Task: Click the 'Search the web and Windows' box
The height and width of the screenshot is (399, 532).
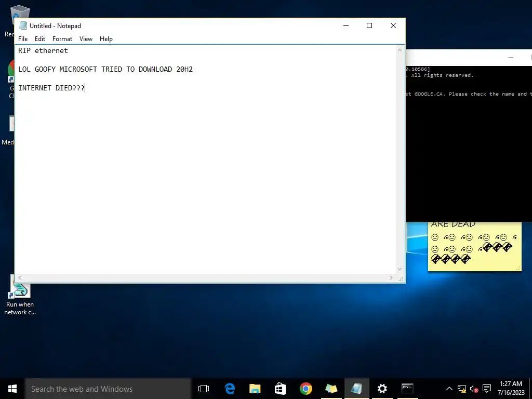Action: (x=108, y=389)
